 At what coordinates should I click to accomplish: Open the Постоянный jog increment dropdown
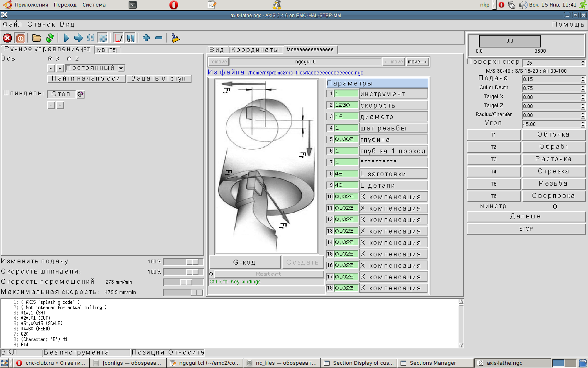pos(121,68)
